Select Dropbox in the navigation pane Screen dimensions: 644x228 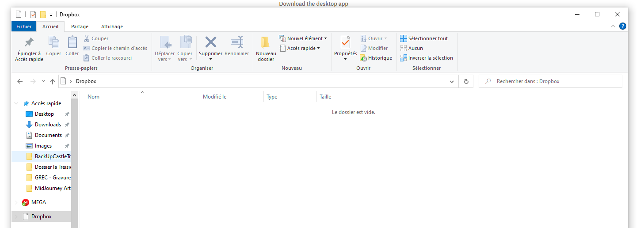[41, 217]
